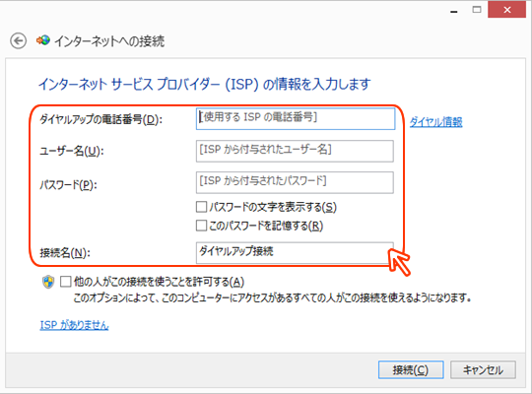Click the 接続名(N) label

click(x=65, y=253)
